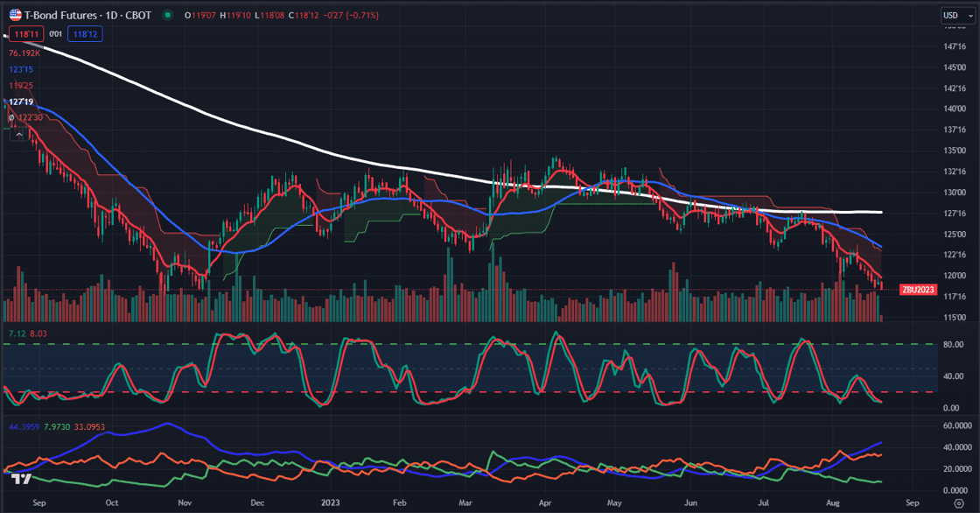The width and height of the screenshot is (980, 513).
Task: Click the green market status dot
Action: tap(167, 15)
